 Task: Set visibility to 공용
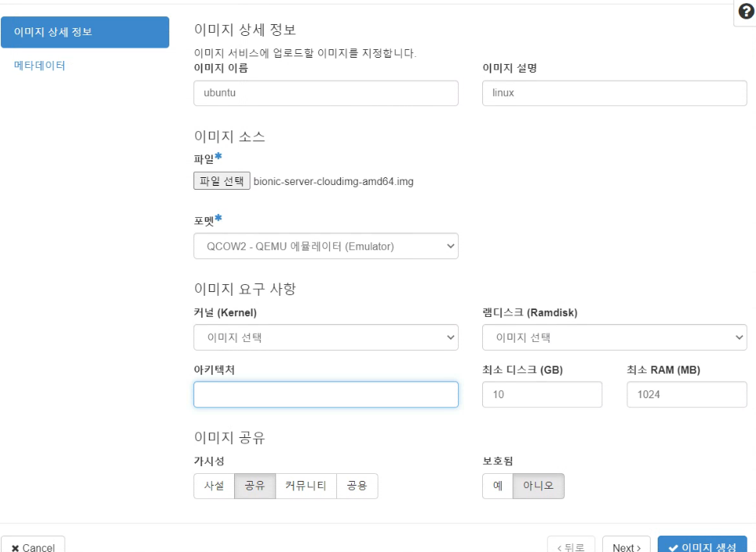[x=357, y=486]
